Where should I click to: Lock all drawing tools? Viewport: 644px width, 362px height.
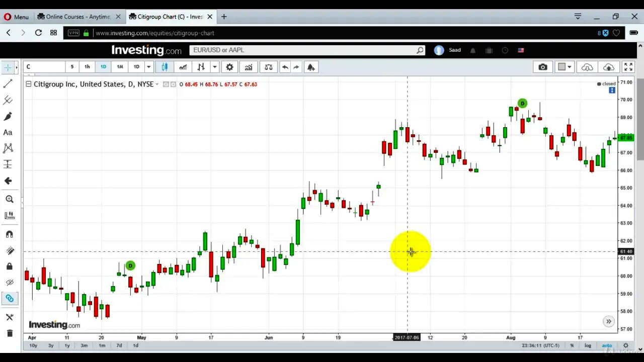(x=9, y=266)
